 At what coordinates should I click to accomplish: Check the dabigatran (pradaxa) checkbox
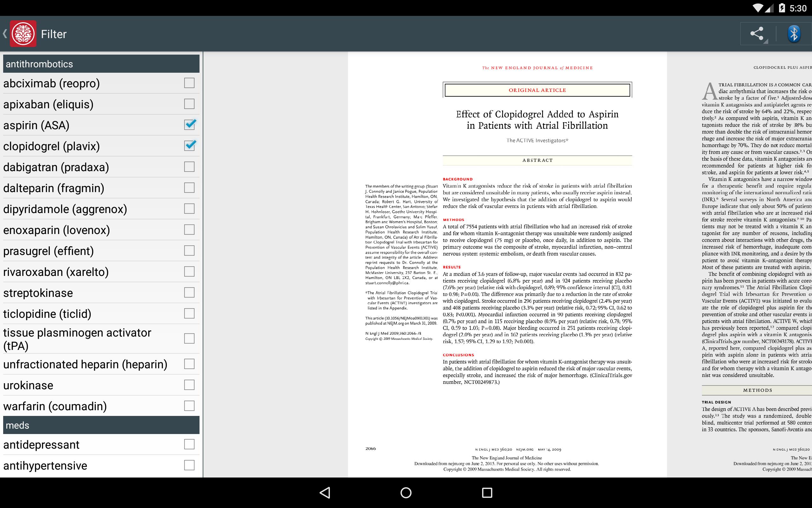point(189,167)
